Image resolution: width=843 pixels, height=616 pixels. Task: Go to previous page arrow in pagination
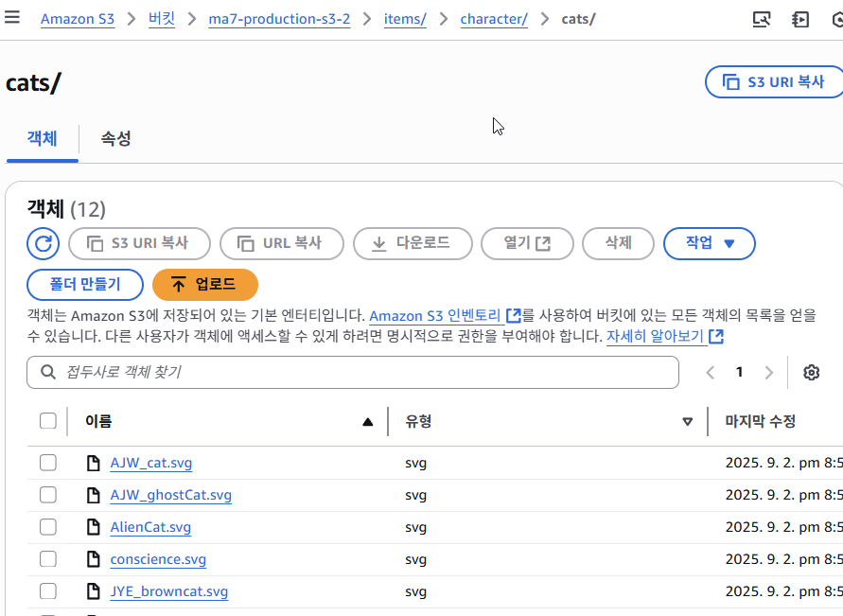click(711, 373)
